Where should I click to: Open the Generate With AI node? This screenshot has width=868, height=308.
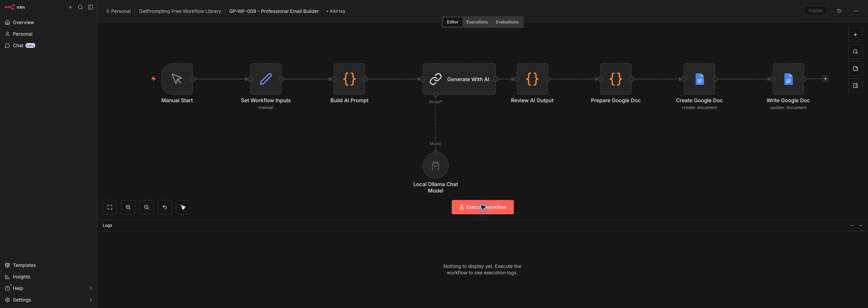point(459,79)
